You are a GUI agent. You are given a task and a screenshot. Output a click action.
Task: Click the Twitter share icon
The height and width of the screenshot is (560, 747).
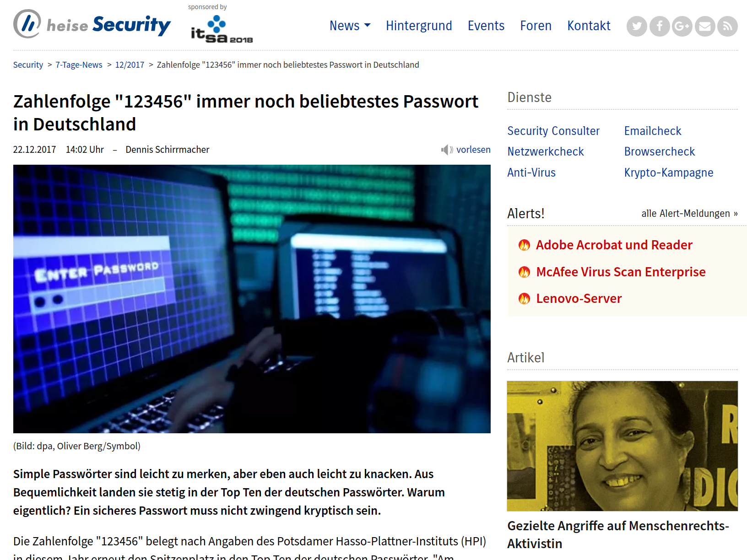tap(637, 26)
